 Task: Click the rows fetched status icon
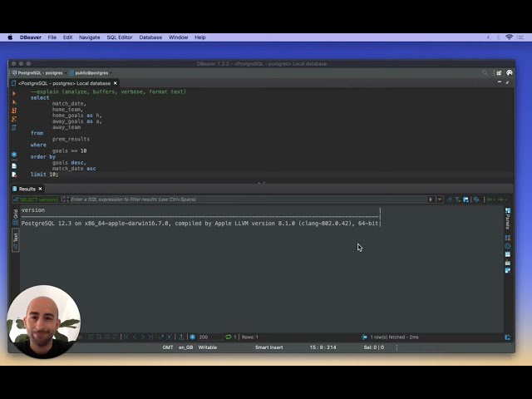click(364, 337)
